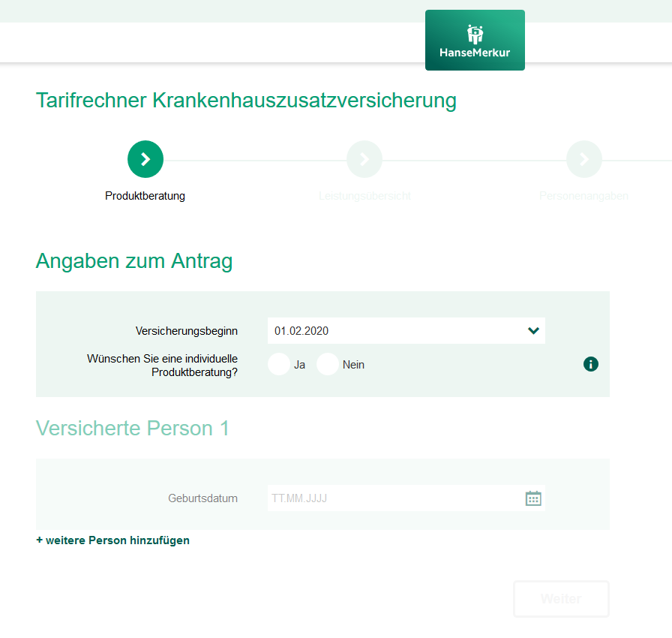Click the Geburtsdatum input field

pos(390,498)
